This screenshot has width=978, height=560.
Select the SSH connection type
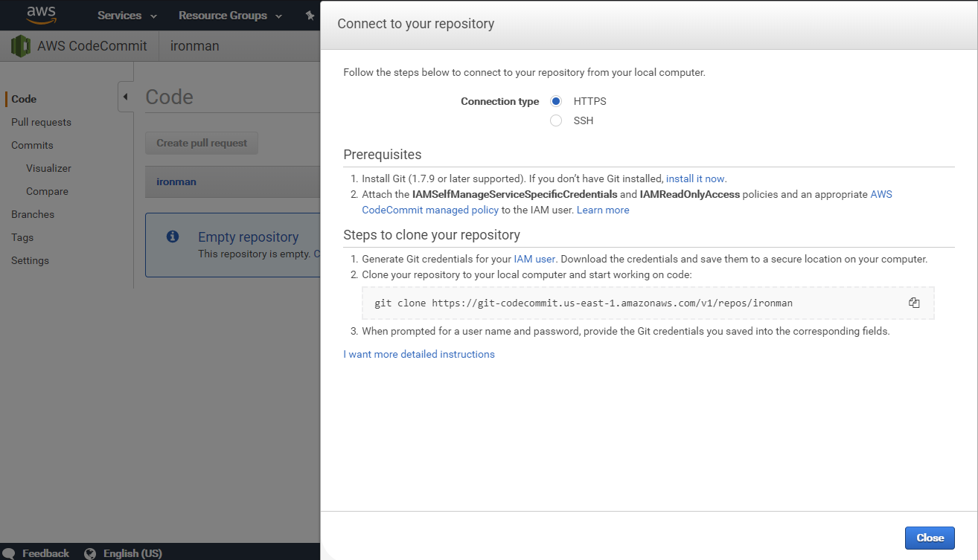pyautogui.click(x=556, y=120)
